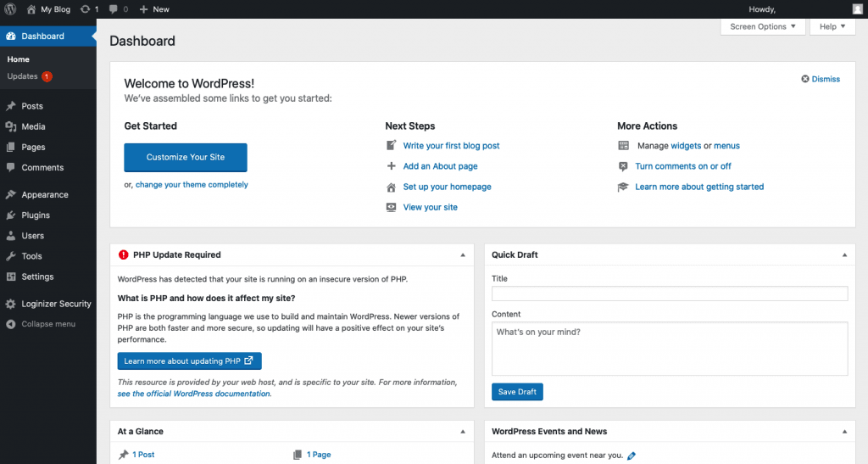Open the My Blog home icon link
This screenshot has height=464, width=868.
pos(31,8)
